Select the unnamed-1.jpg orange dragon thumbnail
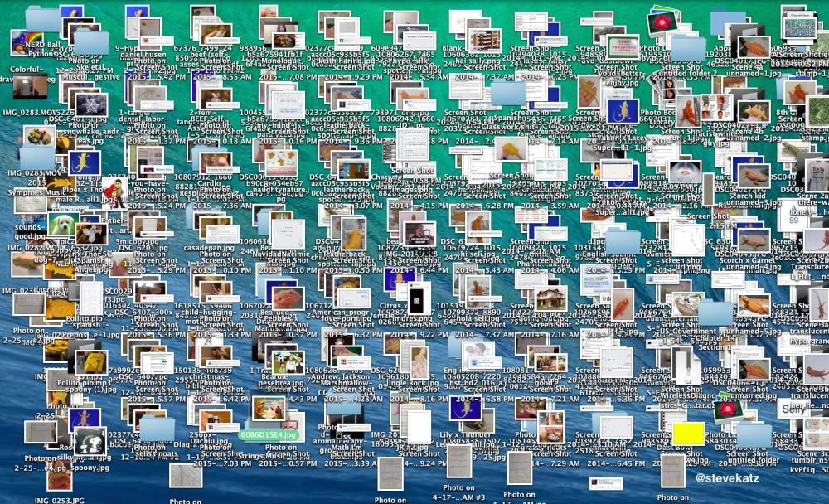Screen dimensions: 829x504 [x=754, y=46]
